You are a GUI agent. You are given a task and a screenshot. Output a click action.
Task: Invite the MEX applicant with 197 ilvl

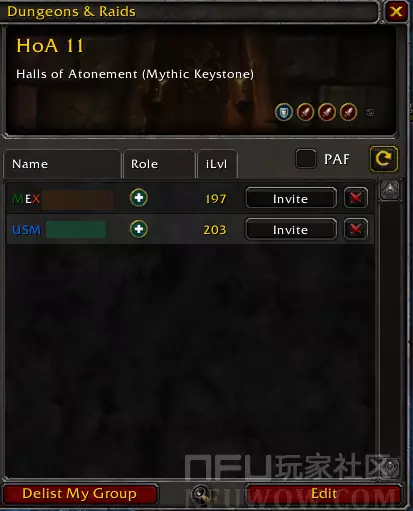pyautogui.click(x=291, y=198)
